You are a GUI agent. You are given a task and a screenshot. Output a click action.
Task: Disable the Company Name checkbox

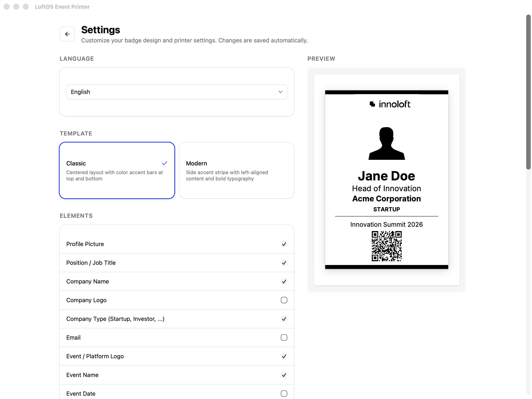click(284, 282)
